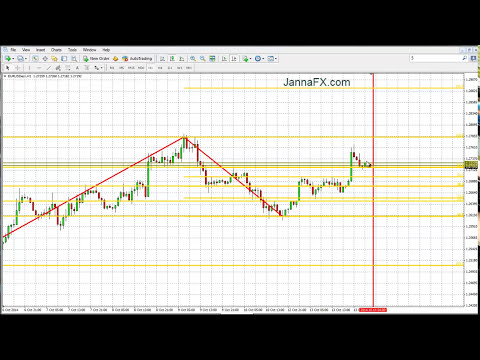The height and width of the screenshot is (360, 480).
Task: Open the Charts menu
Action: [56, 50]
